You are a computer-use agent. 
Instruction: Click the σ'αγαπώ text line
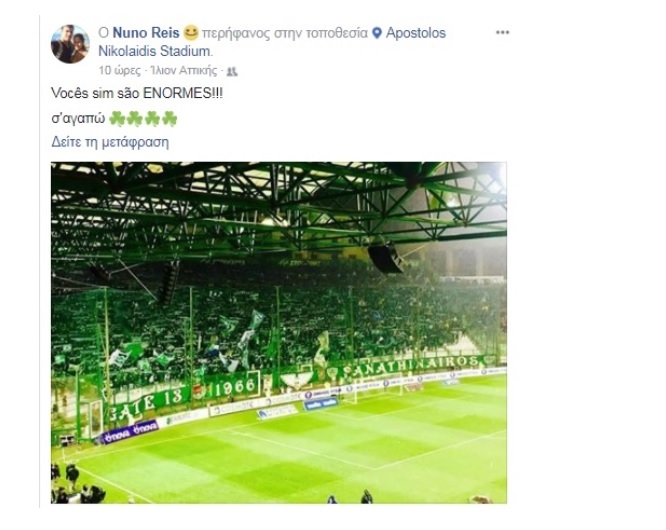(x=78, y=118)
